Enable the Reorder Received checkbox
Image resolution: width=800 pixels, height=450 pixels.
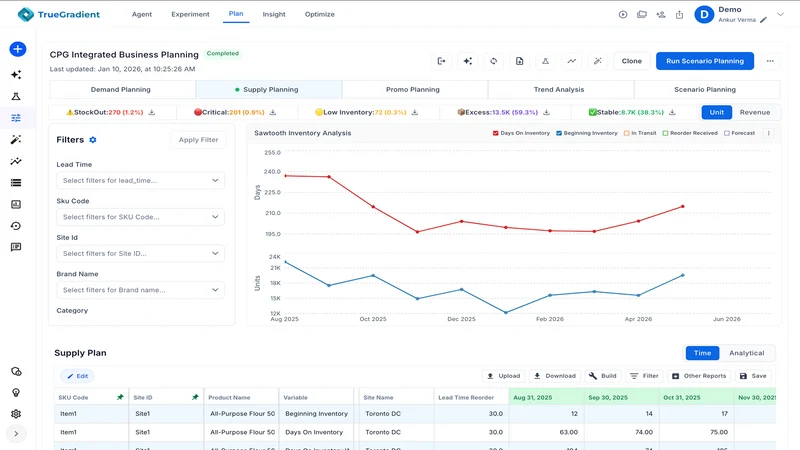pyautogui.click(x=665, y=133)
